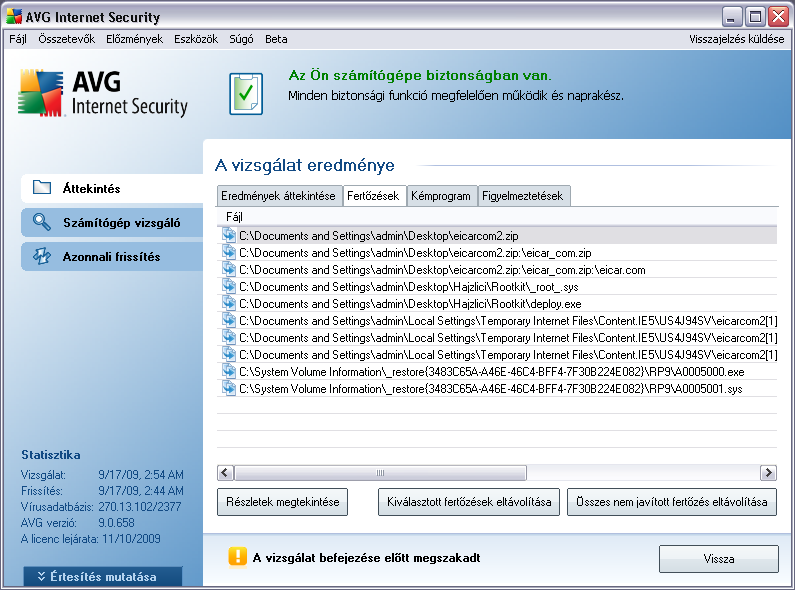
Task: Click the horizontal scrollbar thumb
Action: pyautogui.click(x=380, y=473)
